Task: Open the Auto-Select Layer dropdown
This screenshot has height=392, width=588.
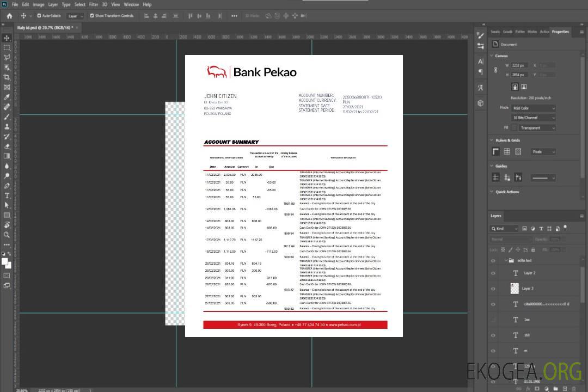Action: pos(75,16)
